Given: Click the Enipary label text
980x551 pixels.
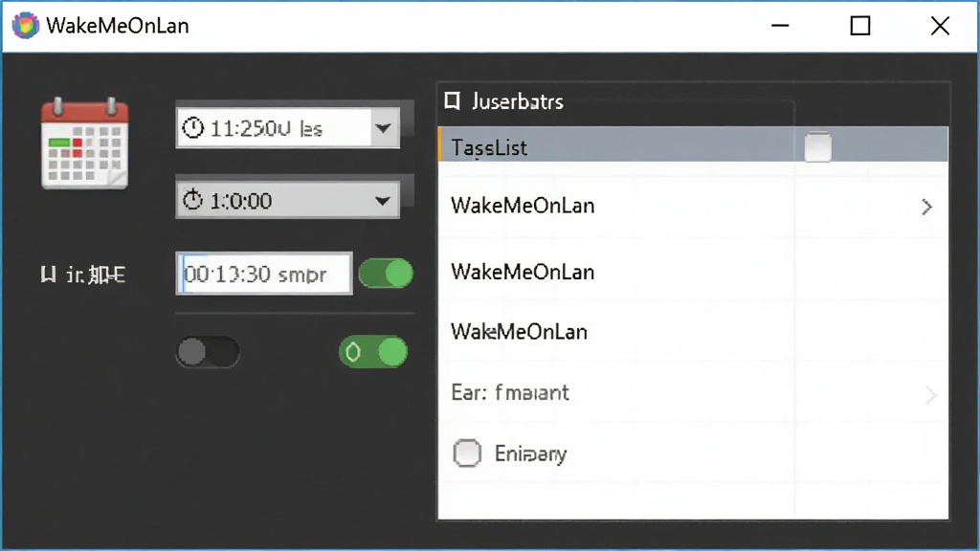Looking at the screenshot, I should point(530,453).
